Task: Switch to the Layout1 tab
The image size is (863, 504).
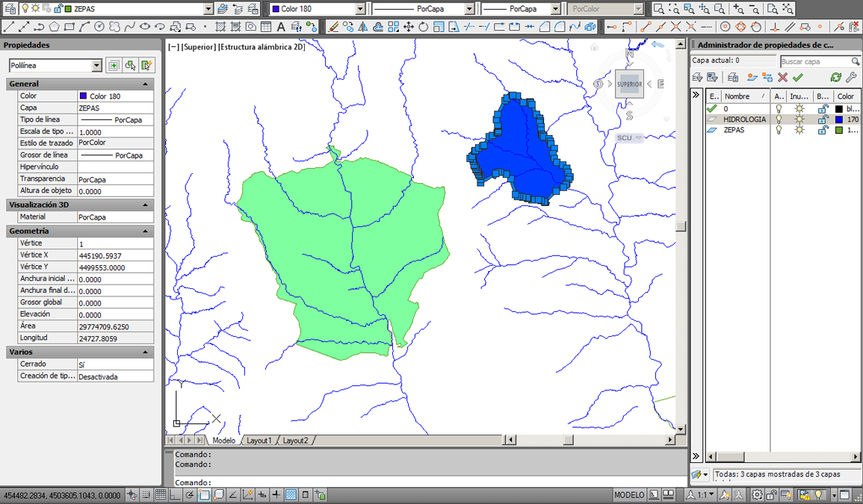Action: (x=259, y=441)
